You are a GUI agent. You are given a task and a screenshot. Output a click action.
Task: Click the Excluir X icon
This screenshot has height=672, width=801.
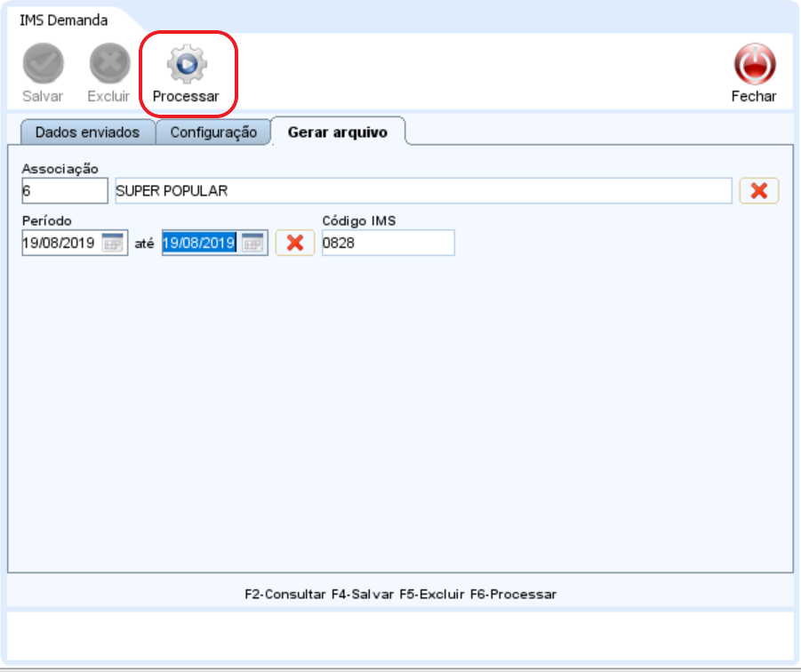[x=108, y=65]
